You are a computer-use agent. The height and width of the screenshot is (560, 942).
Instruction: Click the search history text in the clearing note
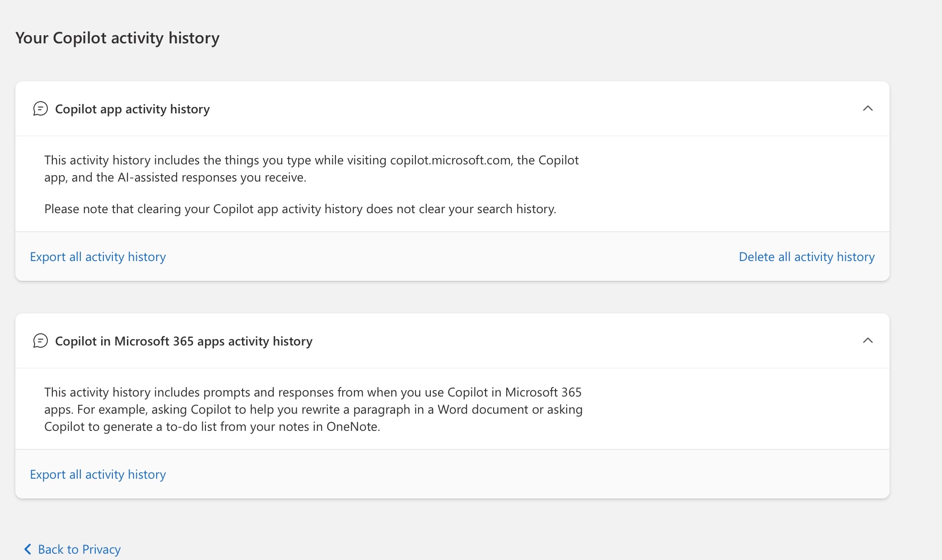[x=516, y=209]
